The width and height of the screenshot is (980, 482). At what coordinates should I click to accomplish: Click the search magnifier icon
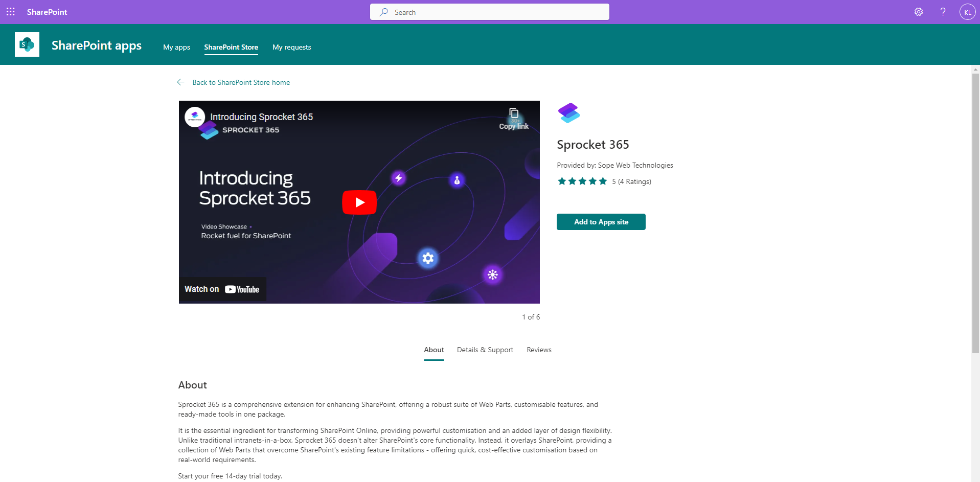tap(383, 11)
